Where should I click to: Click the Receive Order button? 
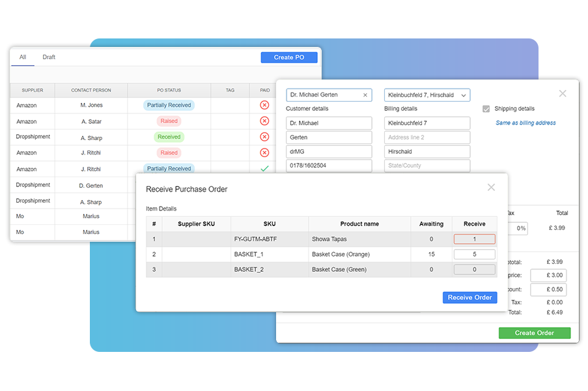(469, 297)
